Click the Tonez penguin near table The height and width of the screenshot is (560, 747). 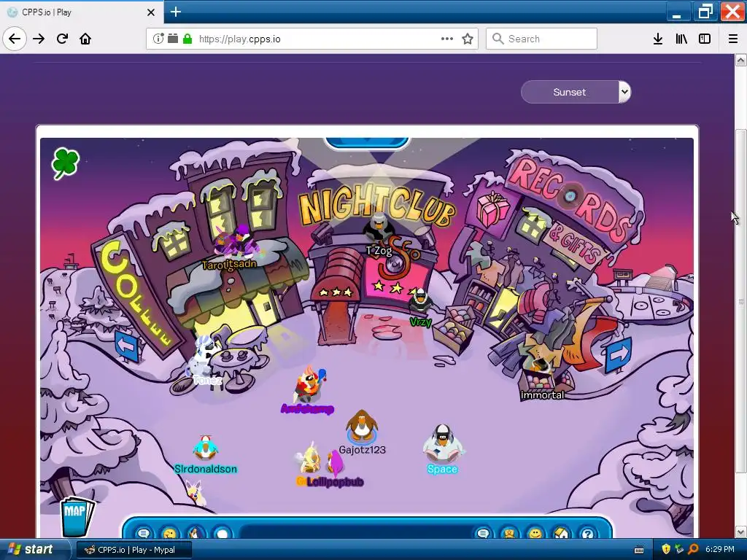pyautogui.click(x=203, y=355)
